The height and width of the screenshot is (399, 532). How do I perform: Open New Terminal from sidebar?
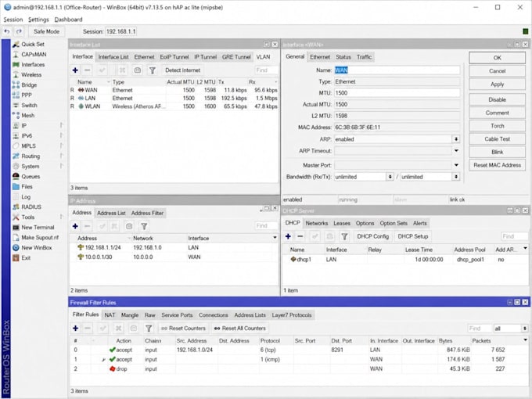[38, 228]
